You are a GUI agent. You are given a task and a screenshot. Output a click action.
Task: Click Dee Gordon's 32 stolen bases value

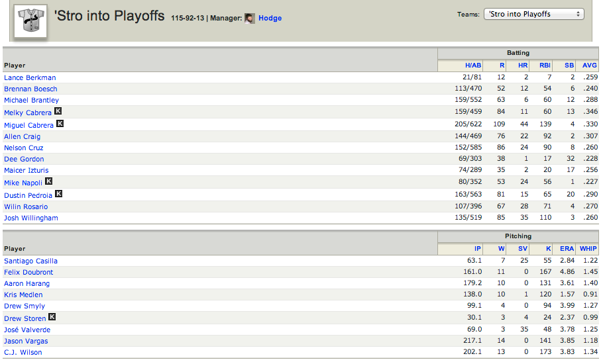point(571,159)
